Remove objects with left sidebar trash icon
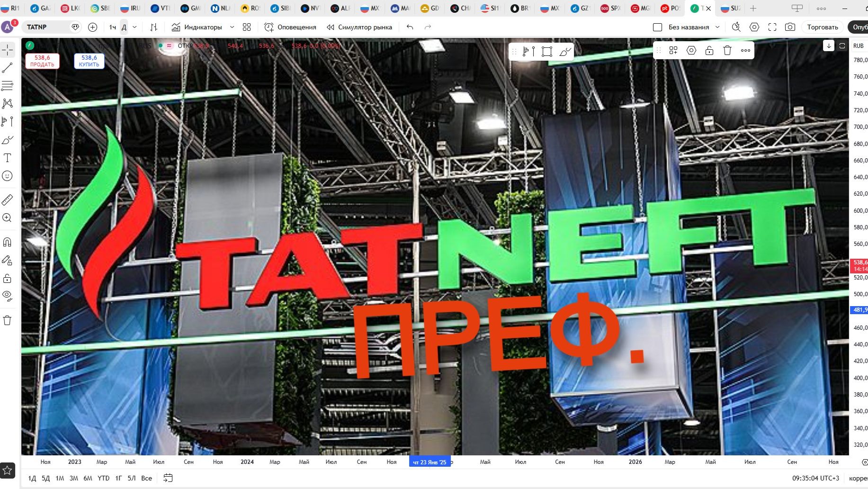This screenshot has width=868, height=489. [8, 320]
